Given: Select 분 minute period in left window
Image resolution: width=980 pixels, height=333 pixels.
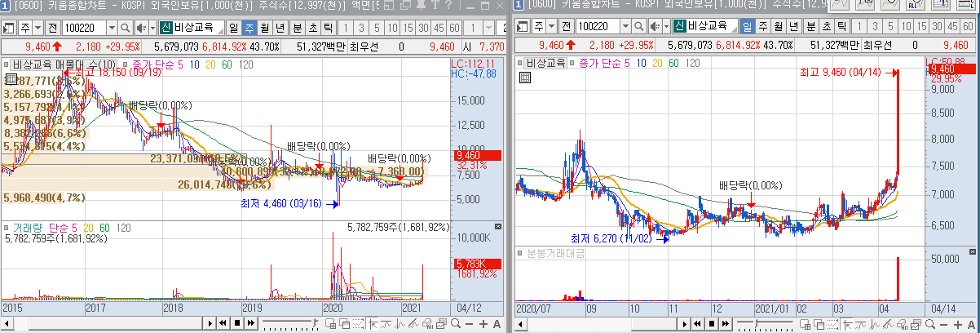Looking at the screenshot, I should tap(297, 28).
